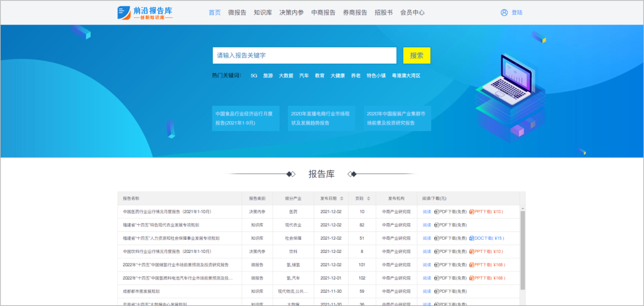Open the 2020年直播电商行业 featured report card
The height and width of the screenshot is (306, 644).
pos(321,118)
